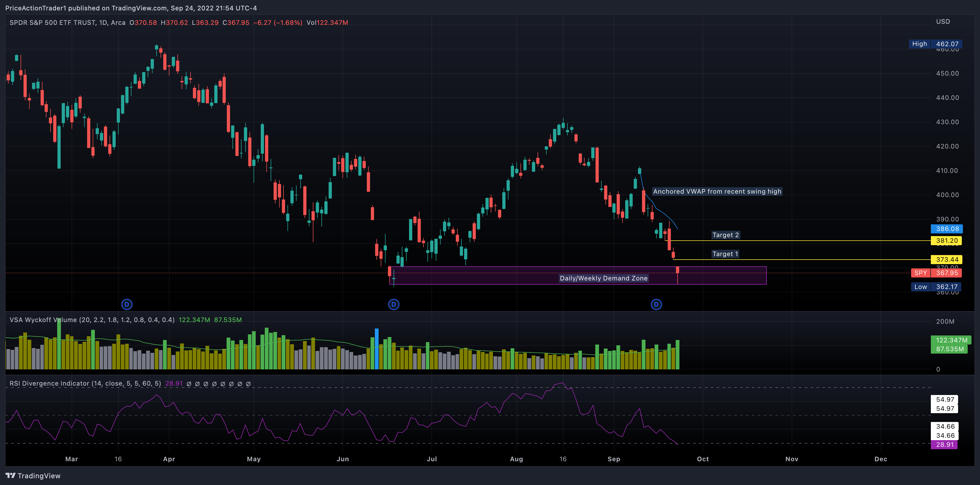This screenshot has height=485, width=980.
Task: Click the high value H370.62
Action: click(x=174, y=22)
